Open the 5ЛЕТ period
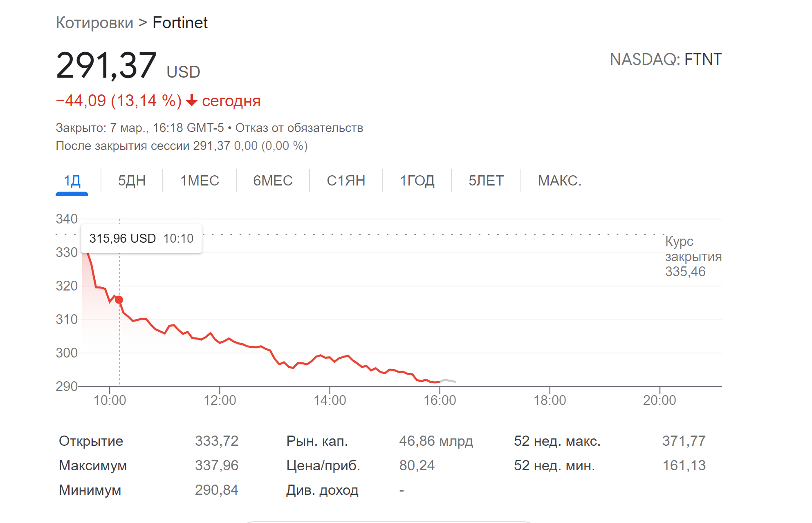 pyautogui.click(x=486, y=180)
